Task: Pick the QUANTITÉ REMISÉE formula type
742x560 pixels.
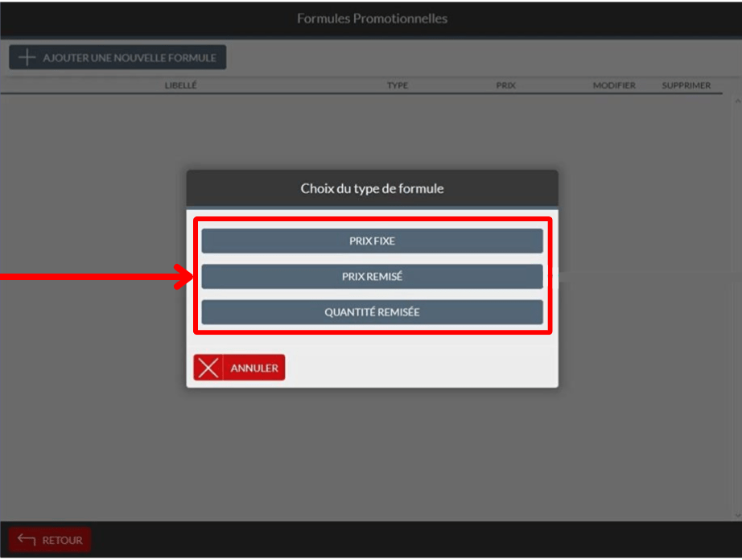Action: [x=372, y=312]
